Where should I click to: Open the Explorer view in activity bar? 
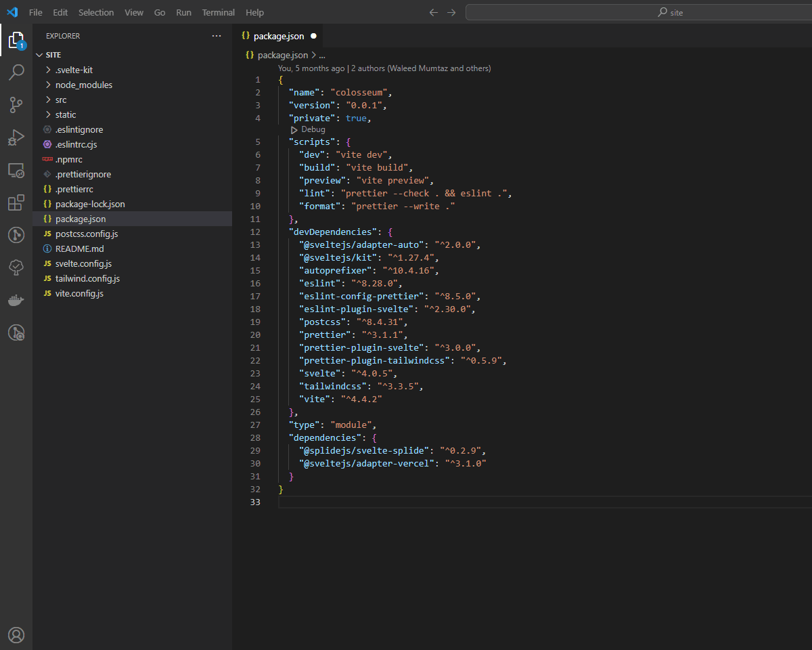pos(16,41)
